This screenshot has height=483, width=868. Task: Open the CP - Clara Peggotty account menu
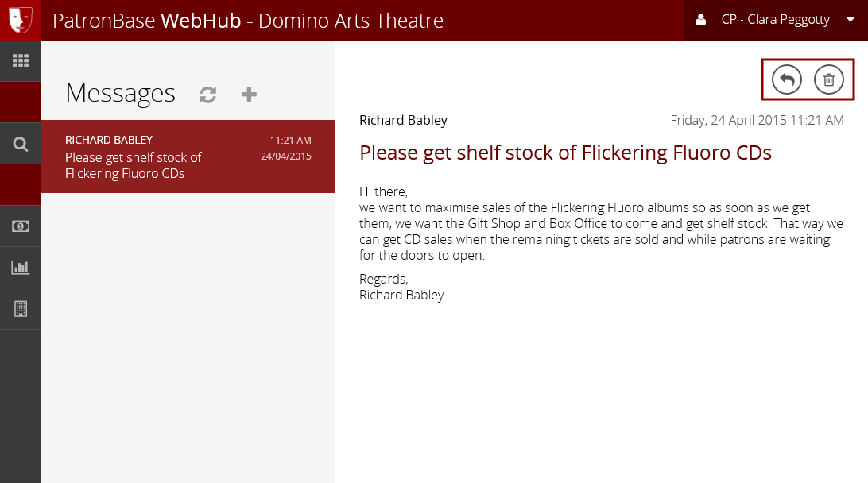pyautogui.click(x=775, y=20)
